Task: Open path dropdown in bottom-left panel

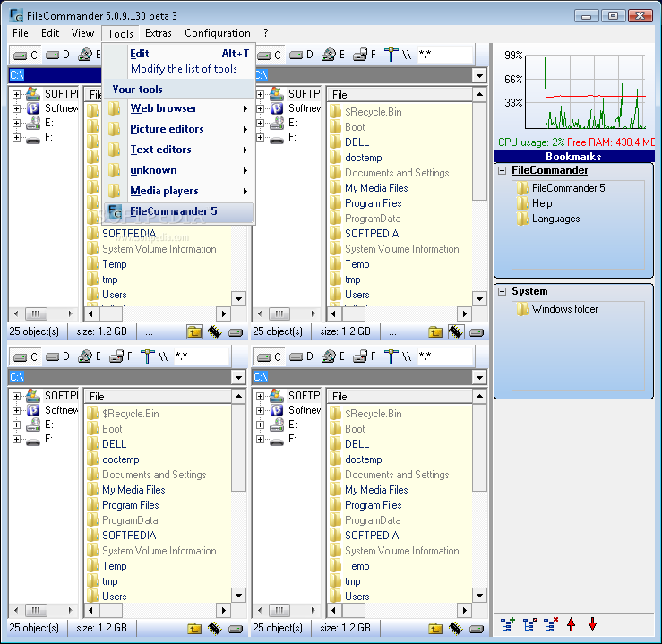Action: 238,377
